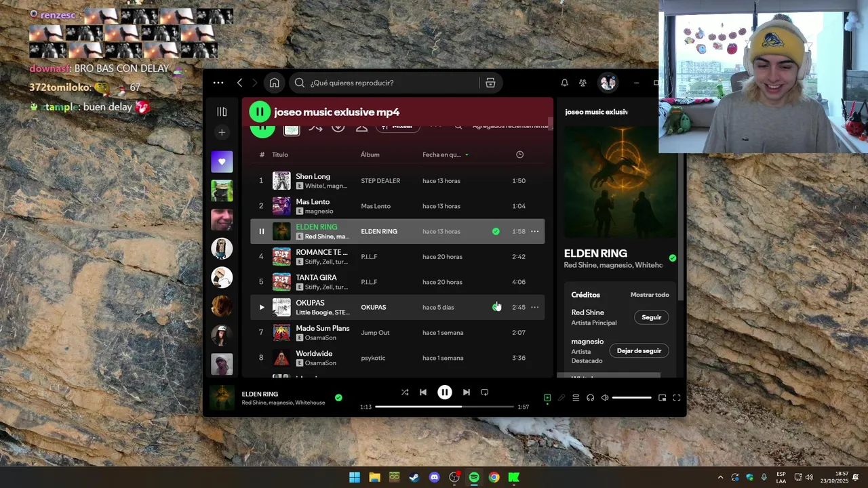Open Discord from taskbar
This screenshot has height=488, width=868.
(x=435, y=477)
